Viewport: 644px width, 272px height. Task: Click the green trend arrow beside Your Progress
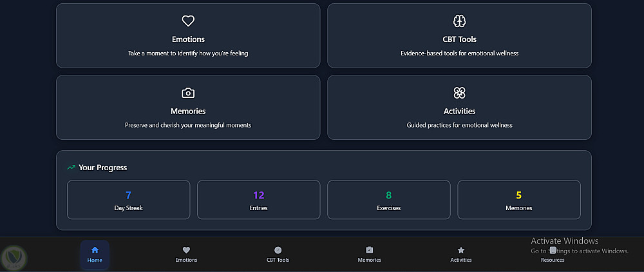[x=71, y=168]
